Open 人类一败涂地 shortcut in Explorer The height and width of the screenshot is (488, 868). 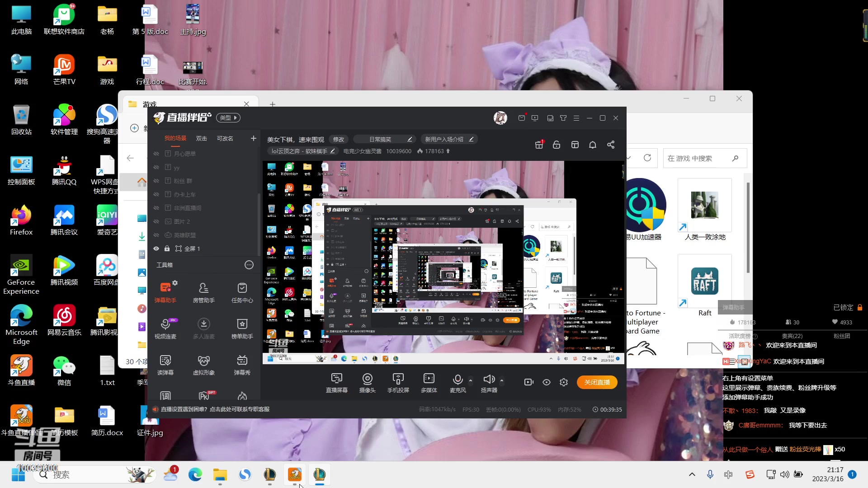[704, 210]
